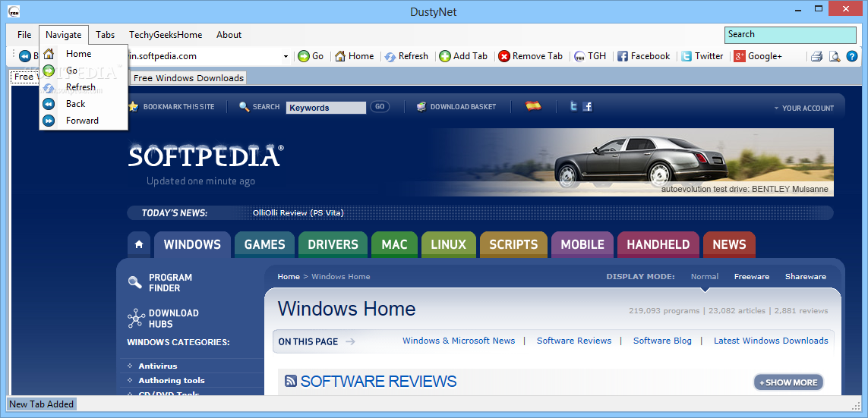868x418 pixels.
Task: Click Refresh icon in Navigate dropdown
Action: click(49, 87)
